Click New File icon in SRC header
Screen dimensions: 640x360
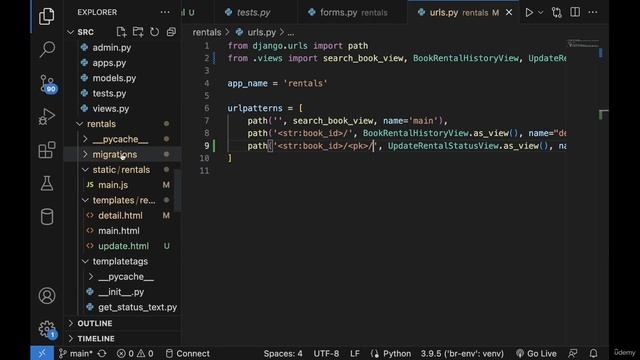click(x=121, y=32)
